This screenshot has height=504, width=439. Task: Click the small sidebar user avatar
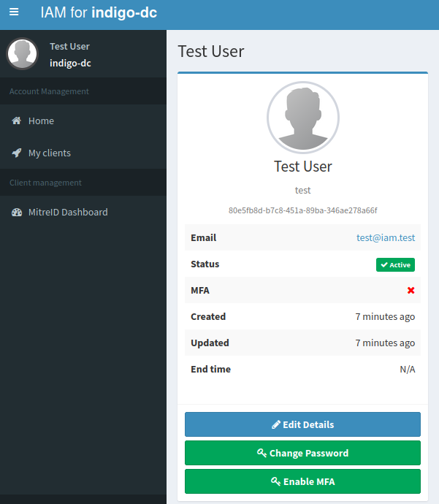click(x=22, y=54)
